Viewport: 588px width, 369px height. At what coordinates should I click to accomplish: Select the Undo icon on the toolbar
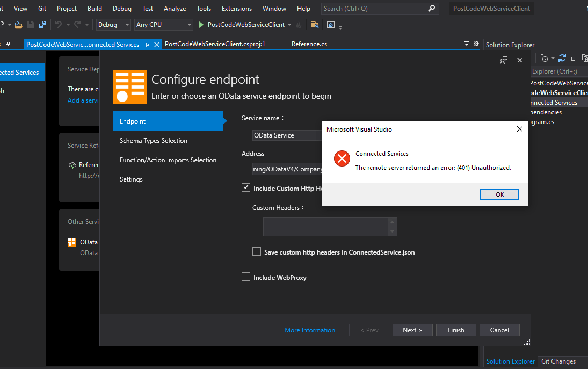tap(58, 24)
